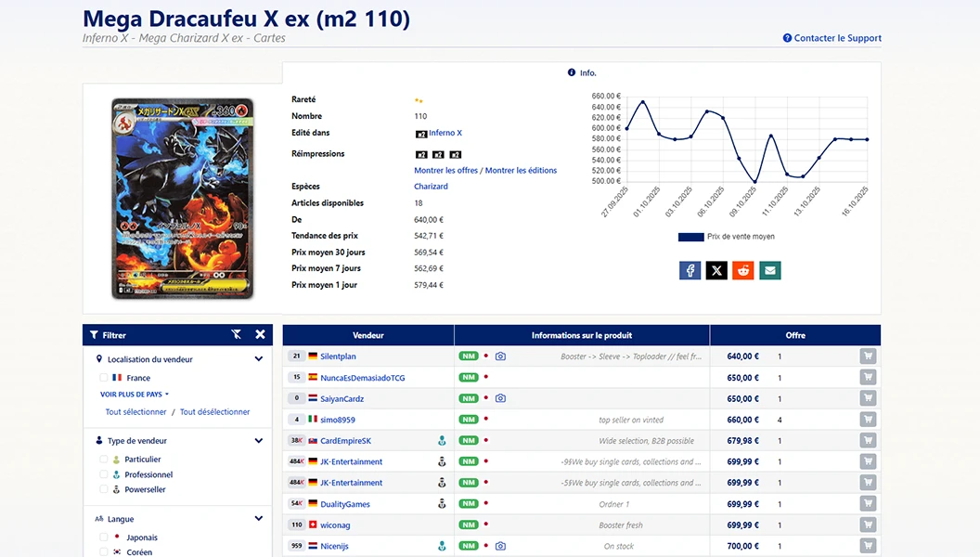
Task: Enable the Particulier seller type checkbox
Action: tap(104, 459)
